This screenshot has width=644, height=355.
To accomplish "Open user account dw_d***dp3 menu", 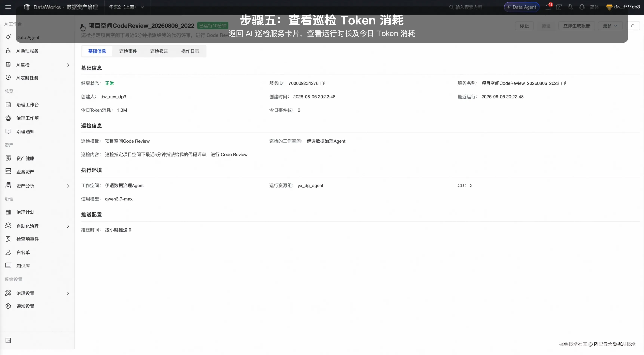I will 623,7.
